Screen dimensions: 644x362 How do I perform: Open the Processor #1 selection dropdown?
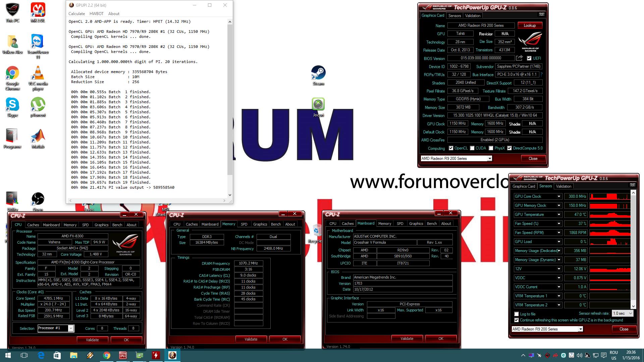point(56,328)
